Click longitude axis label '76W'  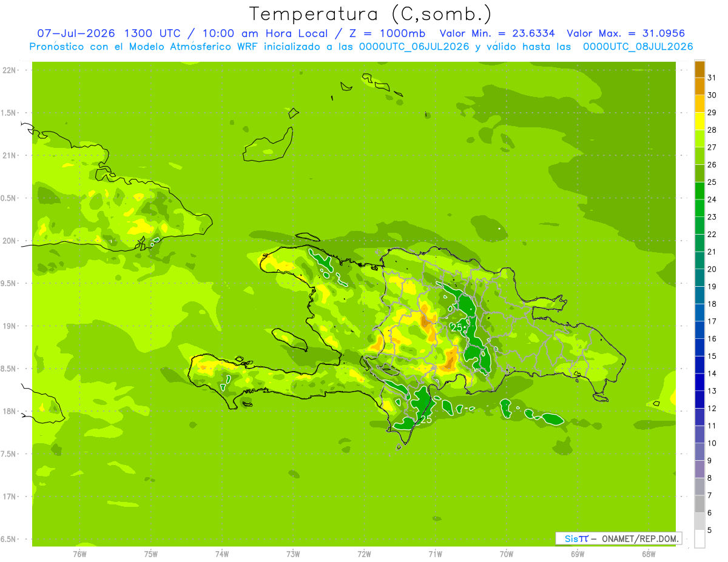point(79,554)
